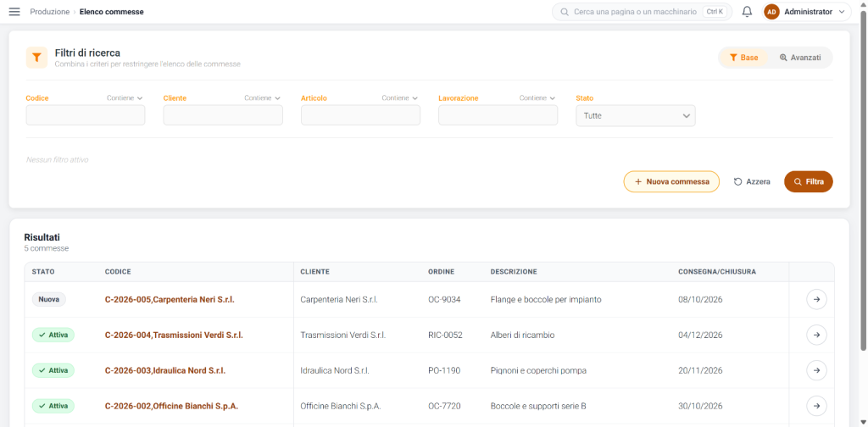The image size is (868, 427).
Task: Open Articolo 'Contiene' operator dropdown
Action: (x=400, y=98)
